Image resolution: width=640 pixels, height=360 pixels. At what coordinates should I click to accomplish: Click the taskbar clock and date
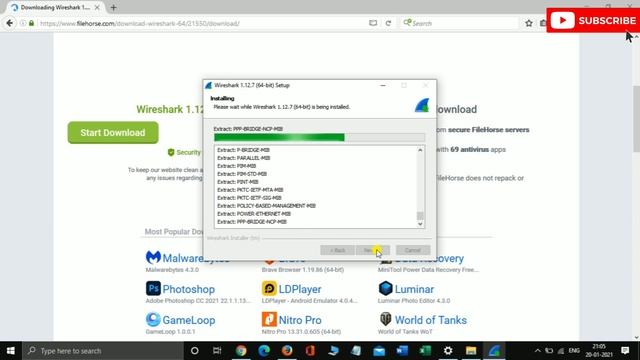598,351
